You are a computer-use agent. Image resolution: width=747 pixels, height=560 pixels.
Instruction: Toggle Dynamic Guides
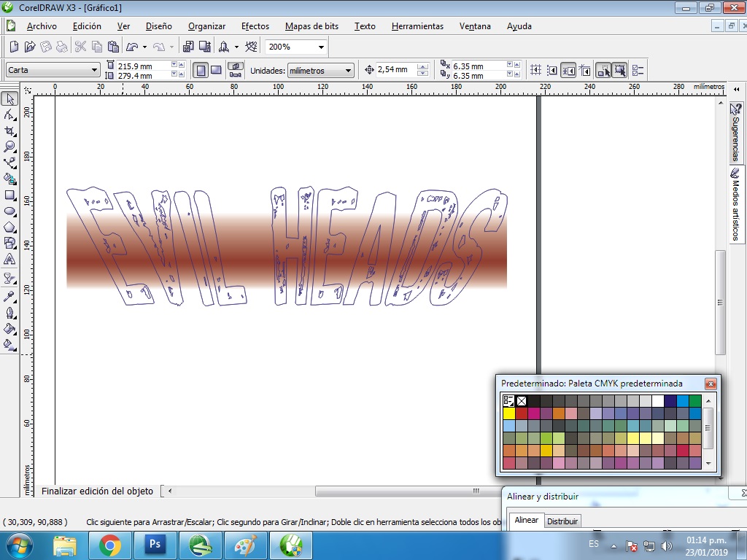coord(585,71)
